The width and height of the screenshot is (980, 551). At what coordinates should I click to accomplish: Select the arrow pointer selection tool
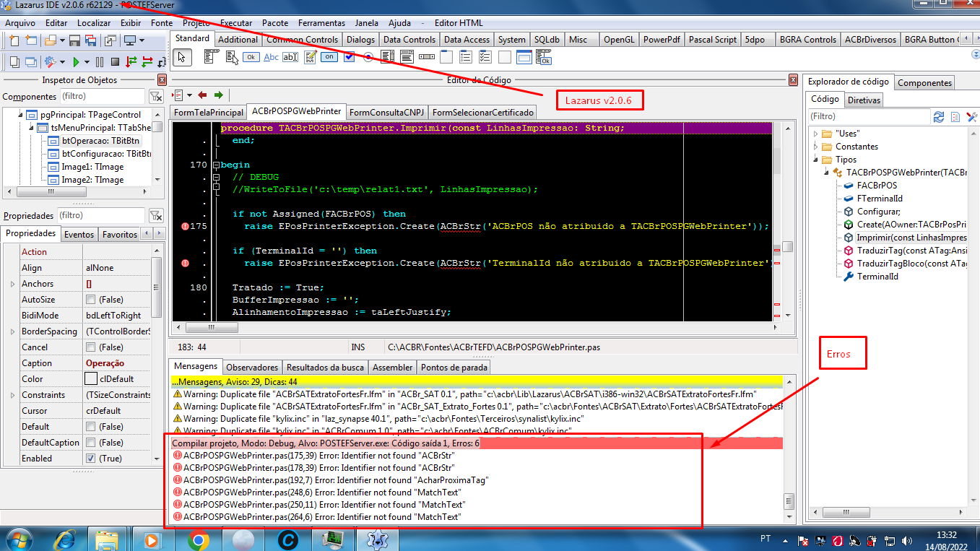(182, 57)
